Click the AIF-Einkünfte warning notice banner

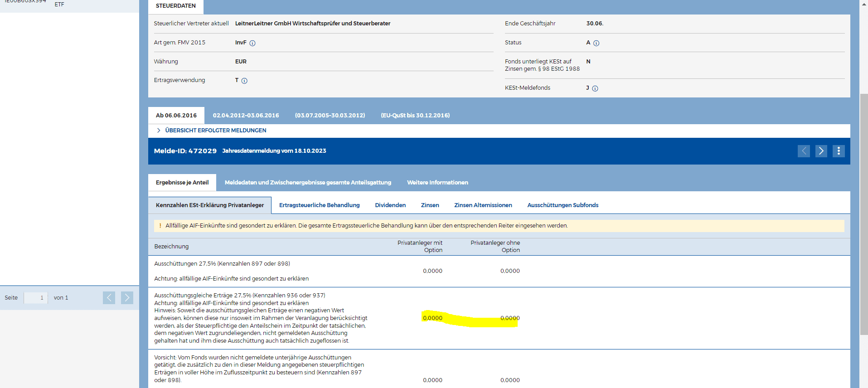pos(499,226)
